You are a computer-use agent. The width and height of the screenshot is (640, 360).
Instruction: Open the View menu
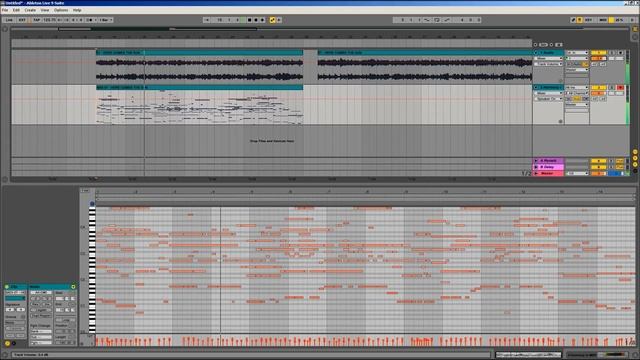[x=45, y=10]
